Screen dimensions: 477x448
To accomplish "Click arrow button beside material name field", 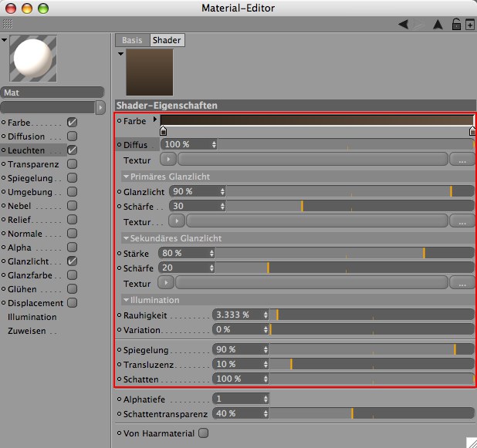I will pyautogui.click(x=100, y=107).
